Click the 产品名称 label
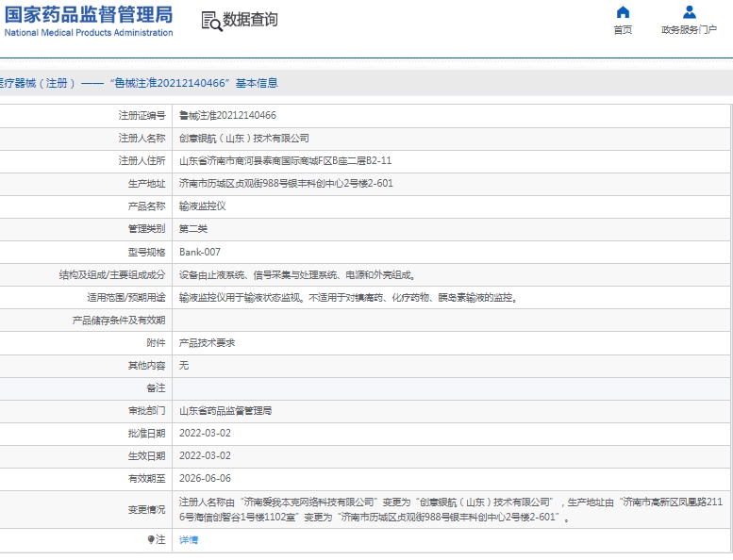Screen dimensions: 733x560 pos(146,206)
